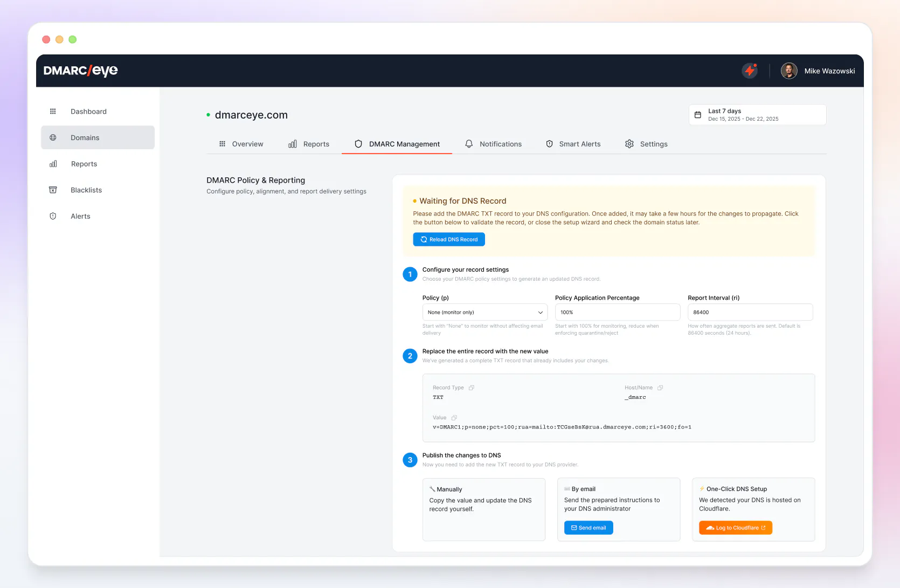
Task: Click the dmarceye.com domain title
Action: click(x=251, y=115)
